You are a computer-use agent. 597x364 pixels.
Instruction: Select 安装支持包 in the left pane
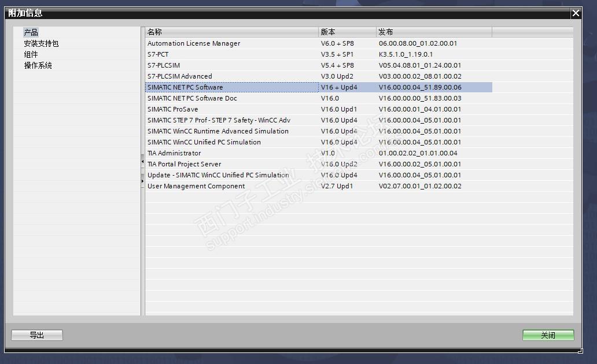pyautogui.click(x=41, y=43)
